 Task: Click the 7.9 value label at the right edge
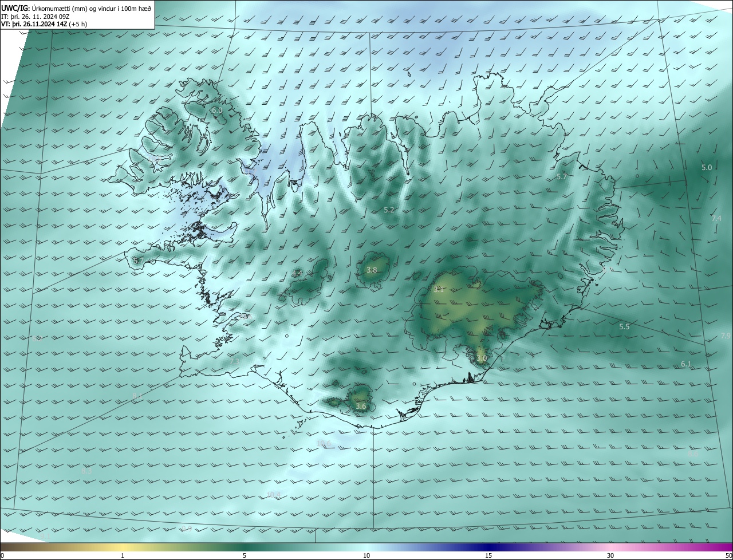click(726, 336)
